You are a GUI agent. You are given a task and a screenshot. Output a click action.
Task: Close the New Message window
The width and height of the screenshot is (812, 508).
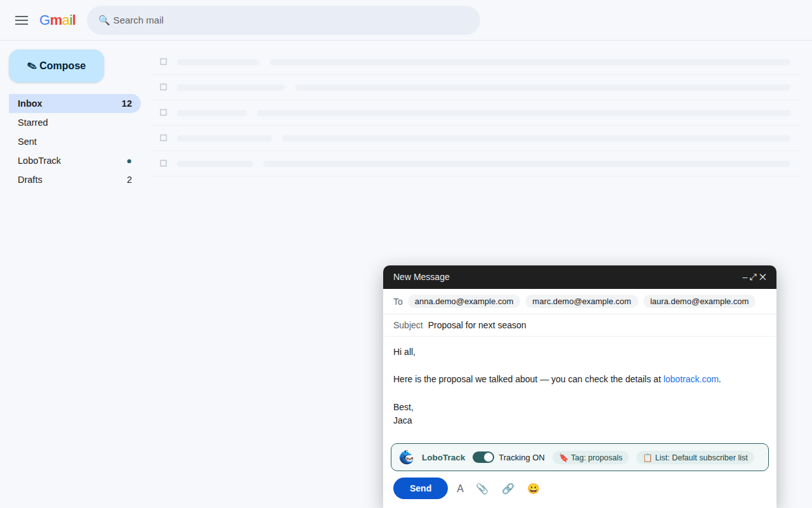click(x=763, y=277)
